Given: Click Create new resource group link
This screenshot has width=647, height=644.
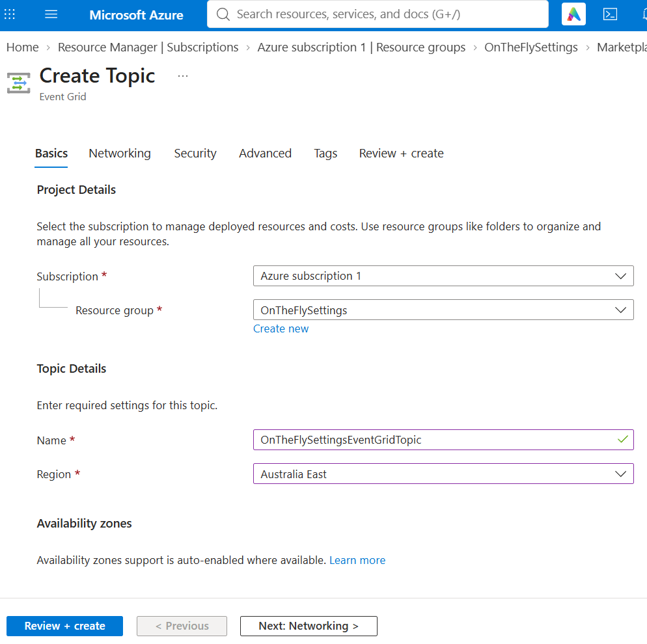Looking at the screenshot, I should point(281,329).
